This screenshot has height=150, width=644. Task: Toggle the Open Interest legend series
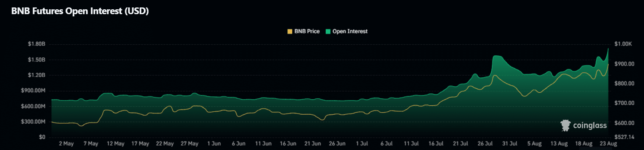click(347, 31)
